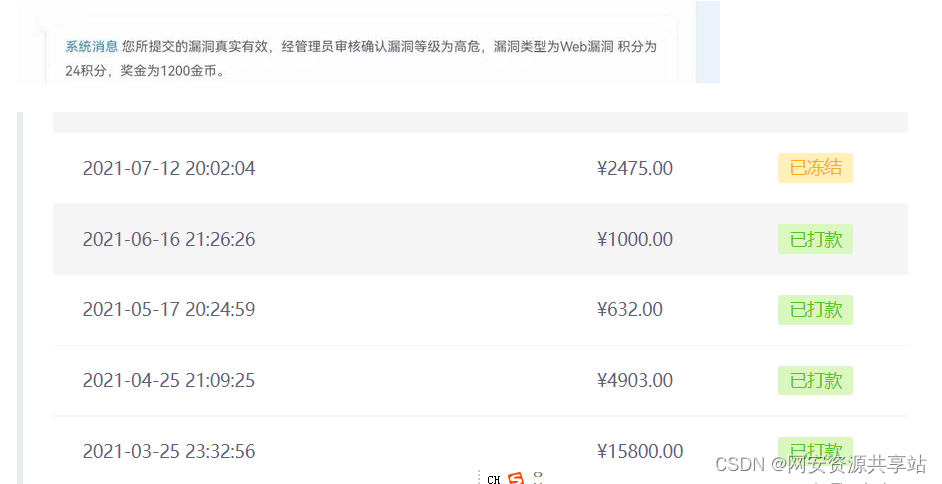
Task: Click the Sogou input method icon
Action: point(515,478)
